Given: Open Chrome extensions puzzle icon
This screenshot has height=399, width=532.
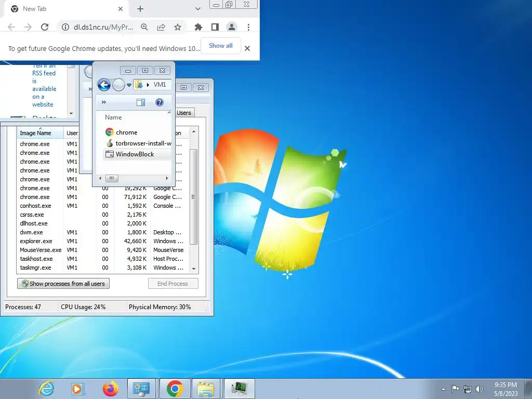Looking at the screenshot, I should coord(198,27).
